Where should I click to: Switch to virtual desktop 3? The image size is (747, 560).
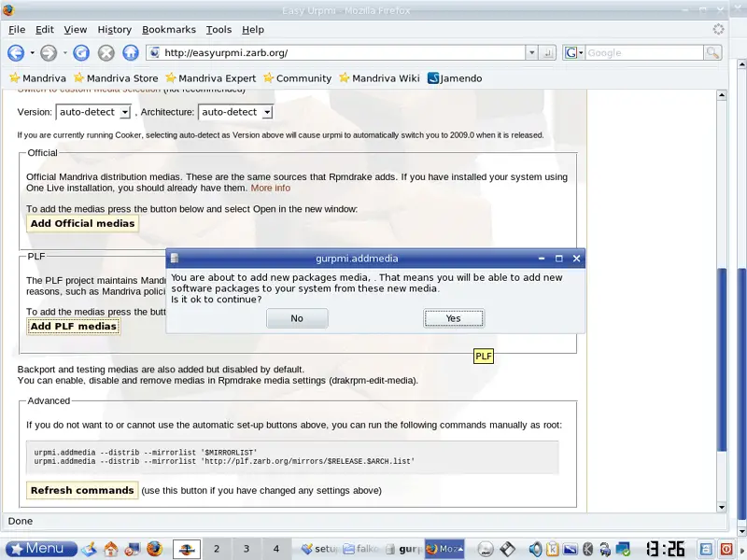[x=247, y=549]
